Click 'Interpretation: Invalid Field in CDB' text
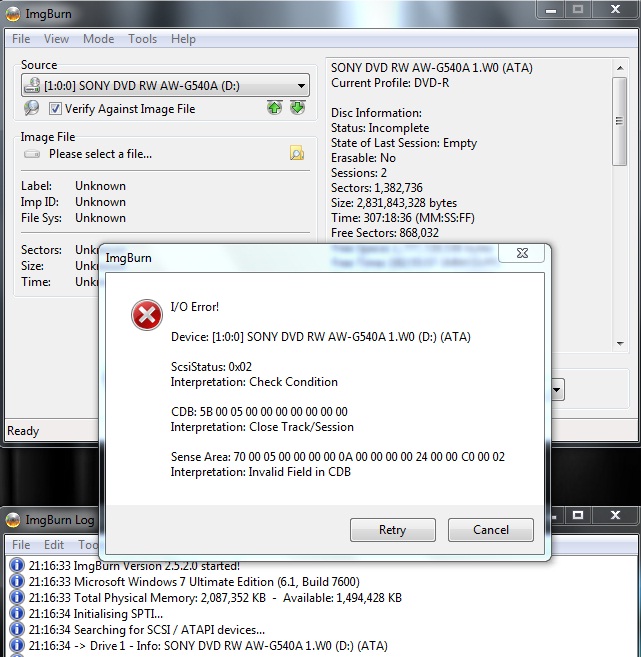 pyautogui.click(x=261, y=472)
